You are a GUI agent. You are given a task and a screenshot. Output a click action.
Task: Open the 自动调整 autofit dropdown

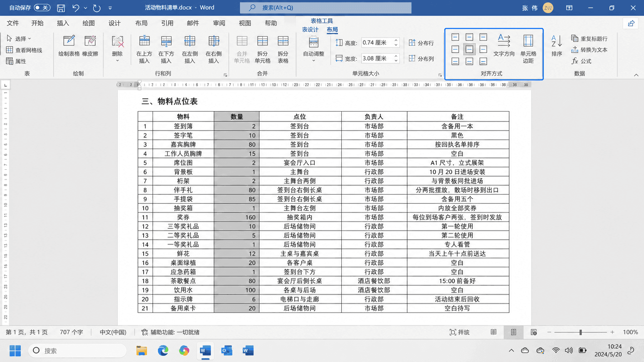coord(314,49)
